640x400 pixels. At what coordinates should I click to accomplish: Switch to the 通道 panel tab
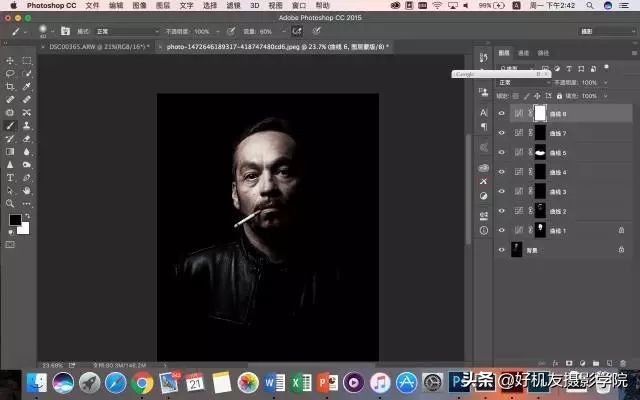point(525,53)
